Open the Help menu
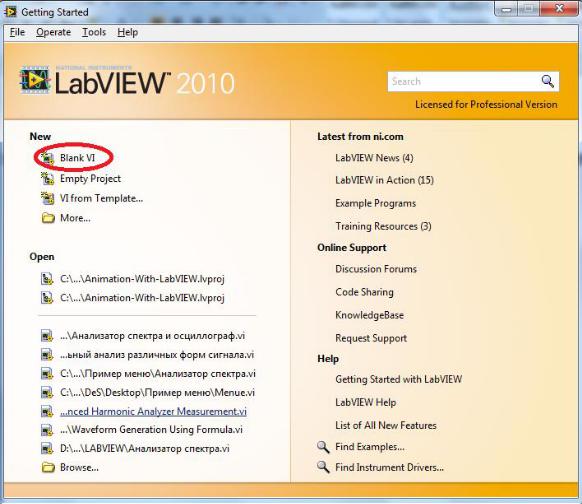582x504 pixels. 128,32
